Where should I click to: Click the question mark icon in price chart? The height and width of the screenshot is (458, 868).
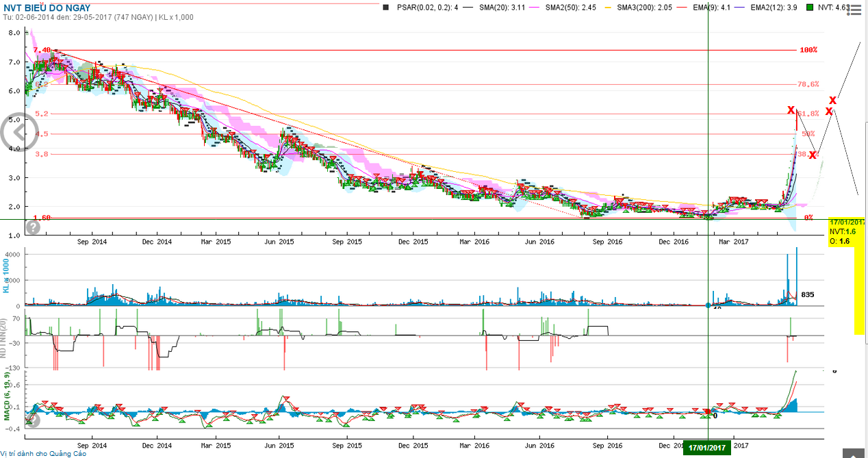(32, 227)
